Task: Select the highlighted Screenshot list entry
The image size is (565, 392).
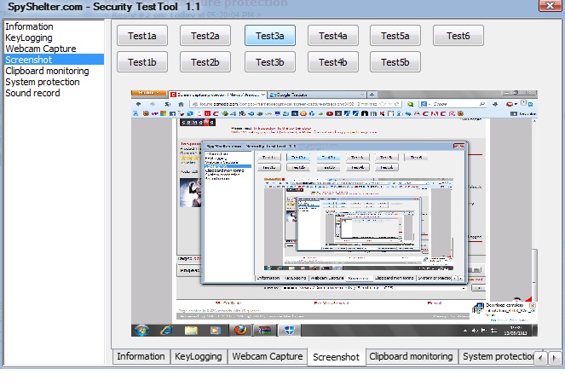Action: pos(54,60)
